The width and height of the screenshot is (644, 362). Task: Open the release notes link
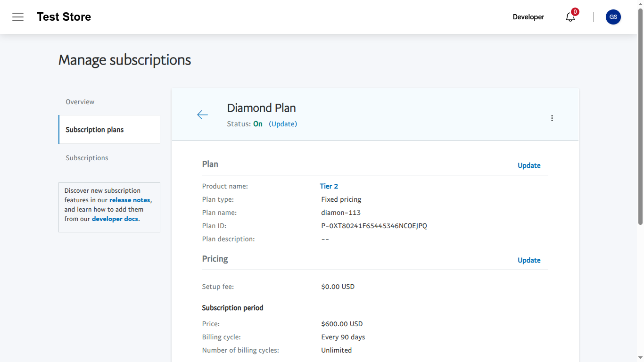[130, 199]
